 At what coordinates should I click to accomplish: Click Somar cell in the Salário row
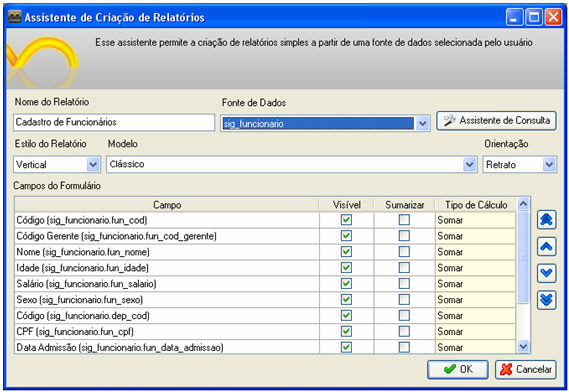point(476,284)
